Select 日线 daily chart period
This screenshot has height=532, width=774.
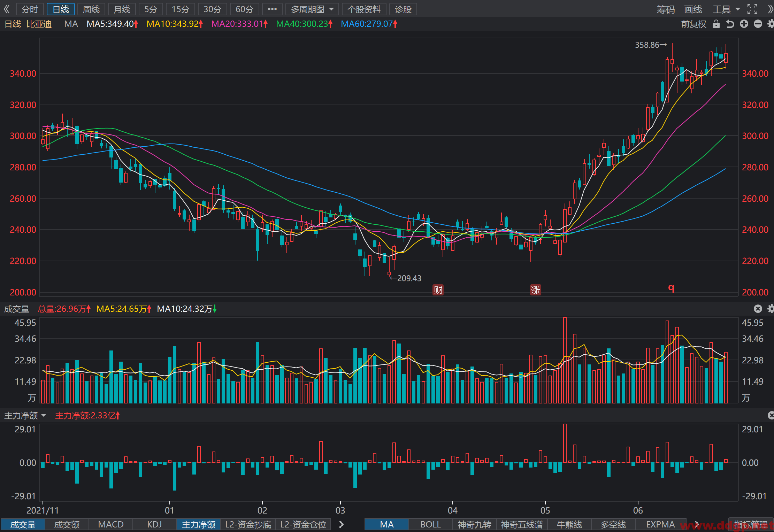click(x=61, y=9)
